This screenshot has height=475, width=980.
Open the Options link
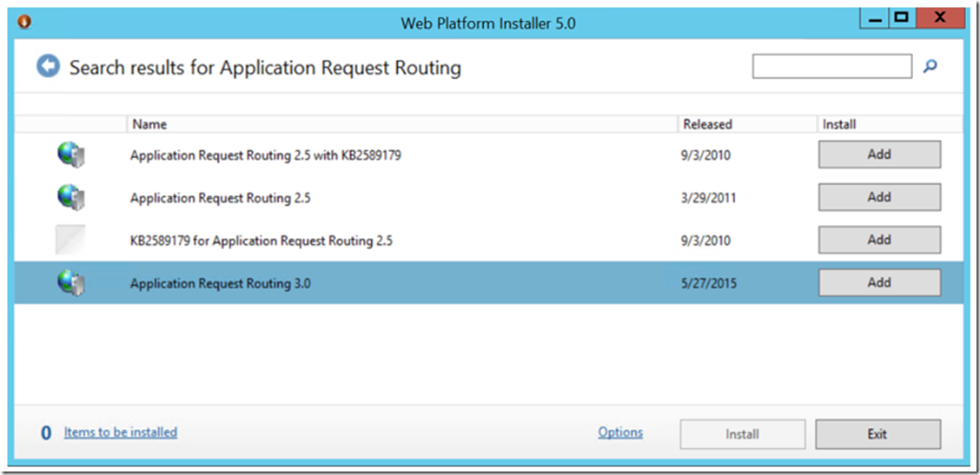tap(620, 432)
